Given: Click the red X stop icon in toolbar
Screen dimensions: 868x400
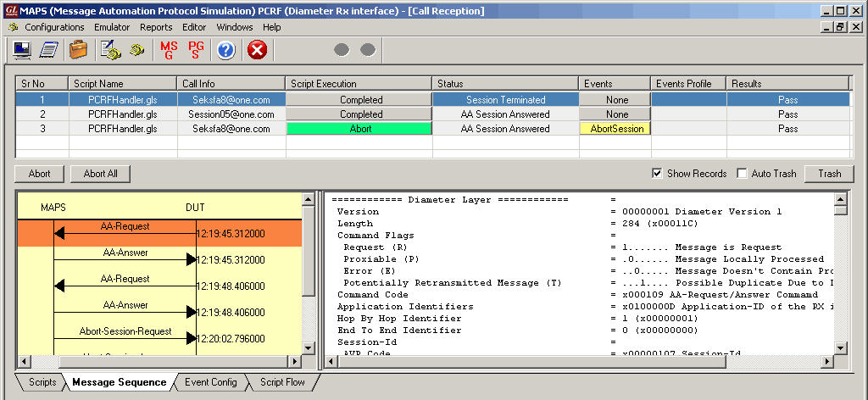Looking at the screenshot, I should pyautogui.click(x=257, y=50).
